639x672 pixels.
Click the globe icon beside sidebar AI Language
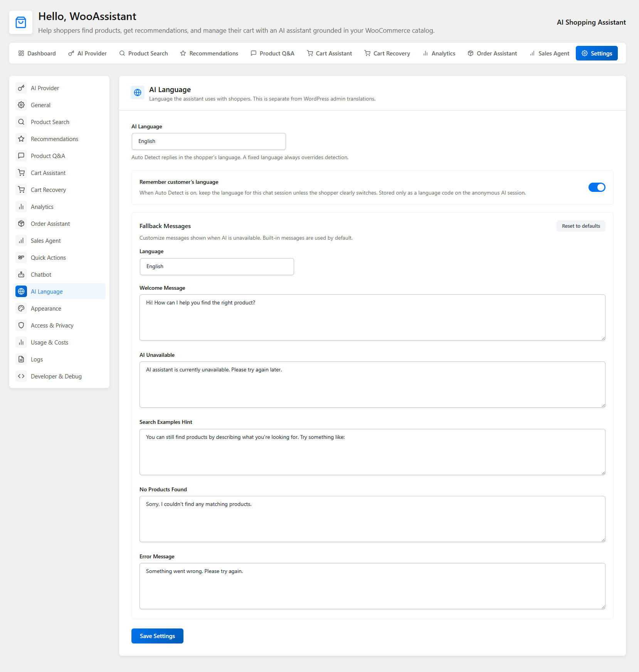(21, 291)
